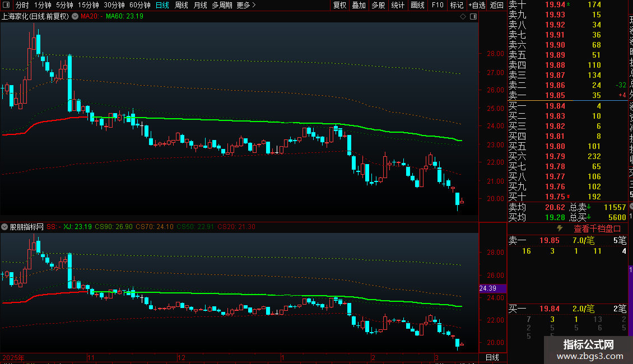This screenshot has width=633, height=364.
Task: Click the CS90: 26.90 indicator value
Action: (x=114, y=227)
